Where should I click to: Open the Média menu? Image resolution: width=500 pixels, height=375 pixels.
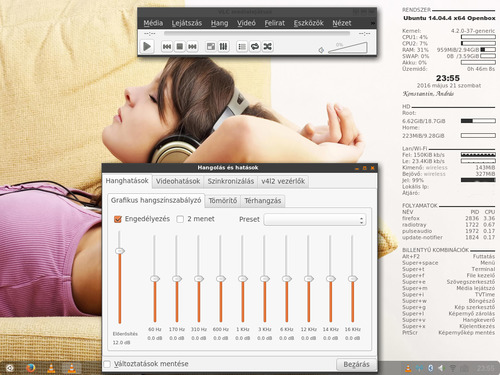click(x=153, y=23)
